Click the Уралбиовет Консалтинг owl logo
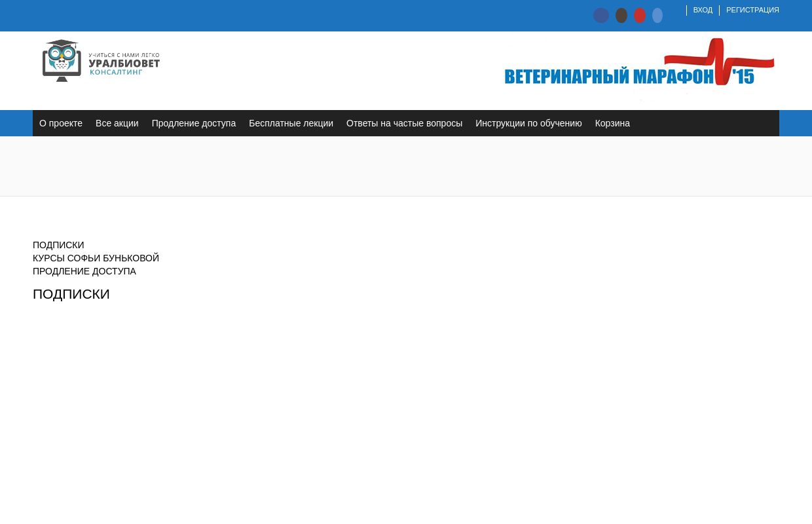812x524 pixels. pos(101,60)
